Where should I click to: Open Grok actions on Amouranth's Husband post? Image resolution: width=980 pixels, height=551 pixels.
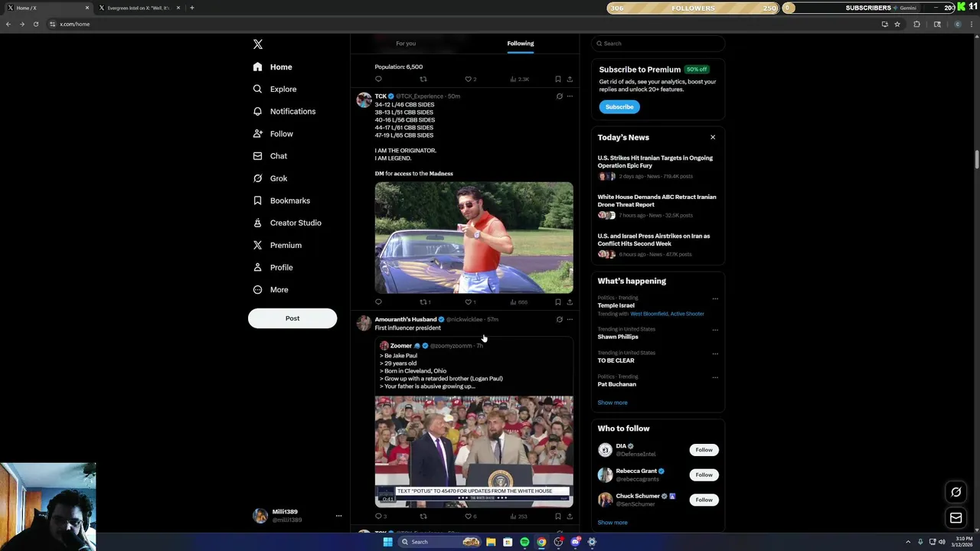coord(559,320)
